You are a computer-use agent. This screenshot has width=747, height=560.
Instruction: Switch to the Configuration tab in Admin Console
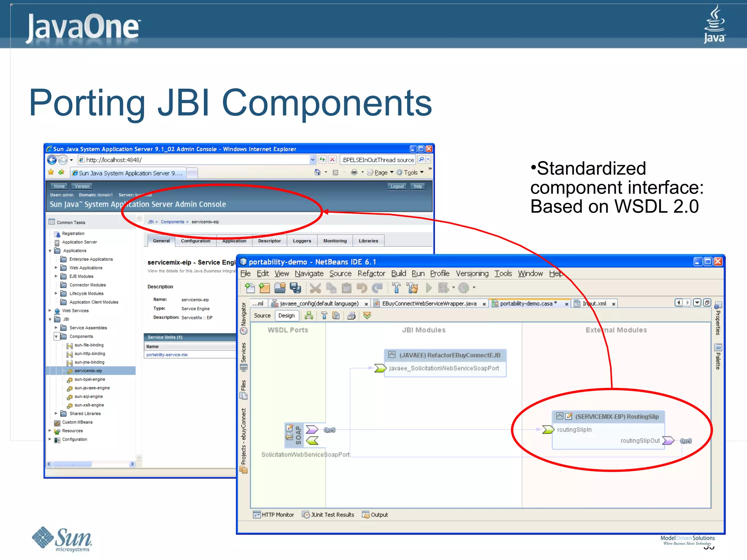[x=196, y=241]
